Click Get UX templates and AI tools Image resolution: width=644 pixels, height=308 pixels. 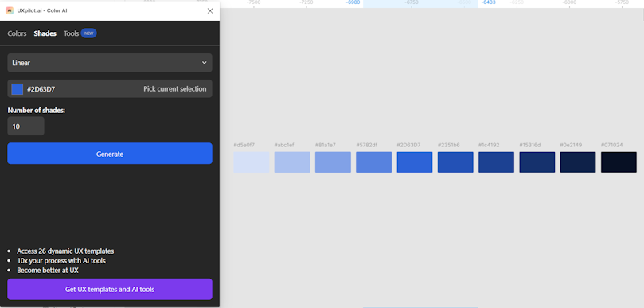(110, 290)
